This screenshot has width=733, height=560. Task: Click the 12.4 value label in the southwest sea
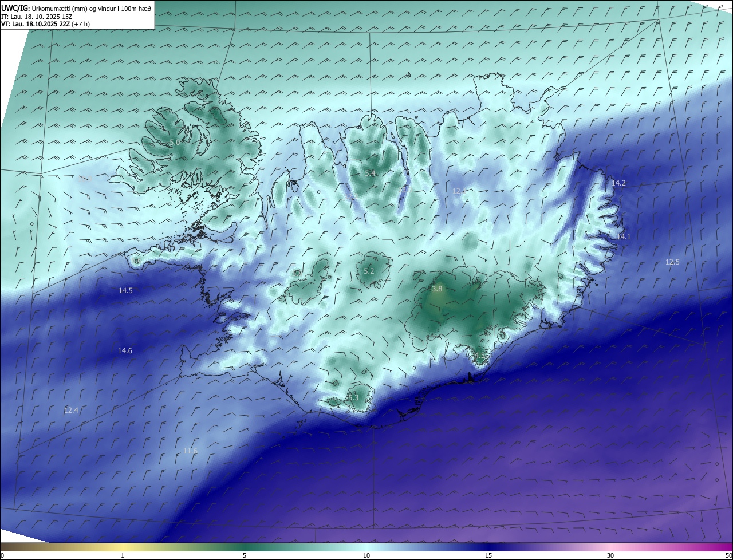[71, 410]
